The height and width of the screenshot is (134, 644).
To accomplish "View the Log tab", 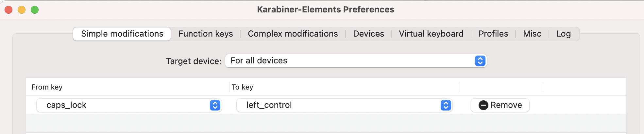I will pos(564,34).
